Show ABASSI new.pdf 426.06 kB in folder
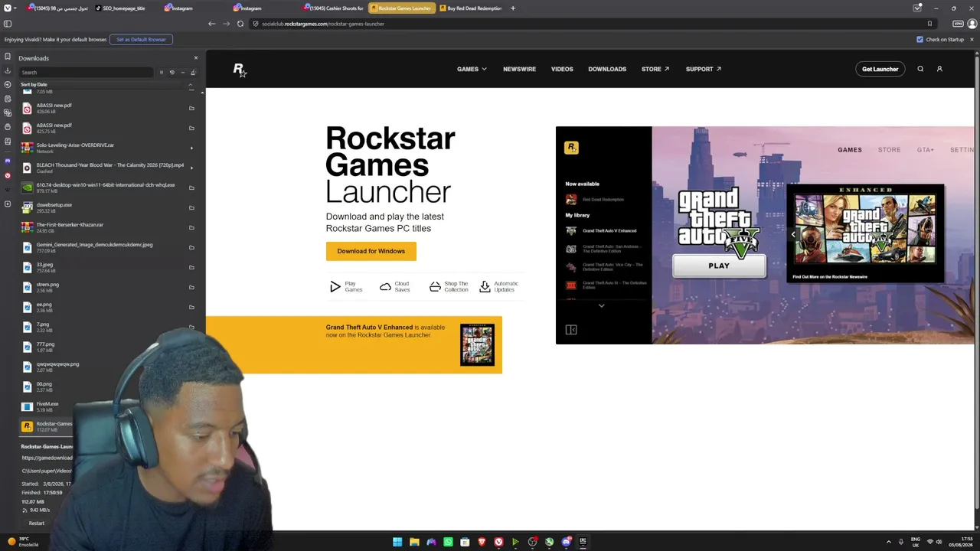The image size is (980, 551). 191,108
